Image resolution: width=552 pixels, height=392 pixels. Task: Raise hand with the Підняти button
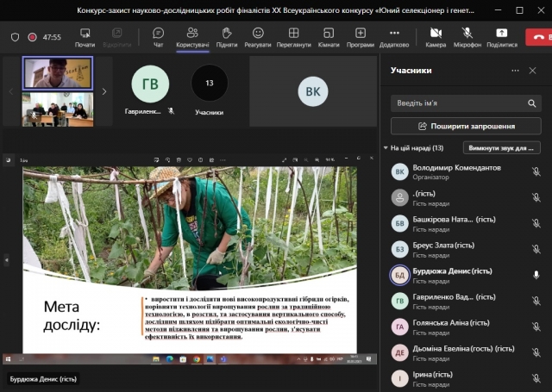(227, 36)
